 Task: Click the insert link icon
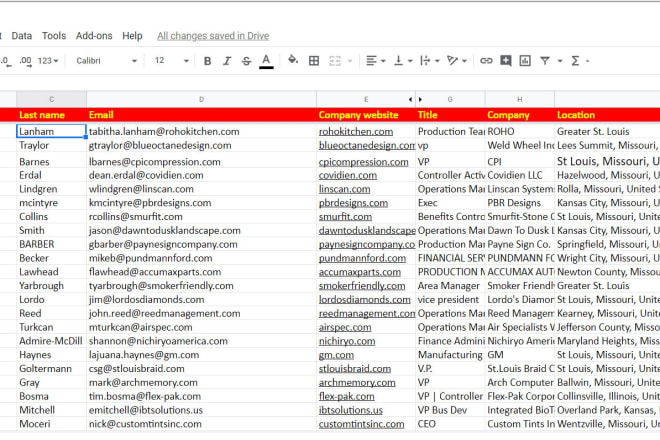[x=486, y=61]
